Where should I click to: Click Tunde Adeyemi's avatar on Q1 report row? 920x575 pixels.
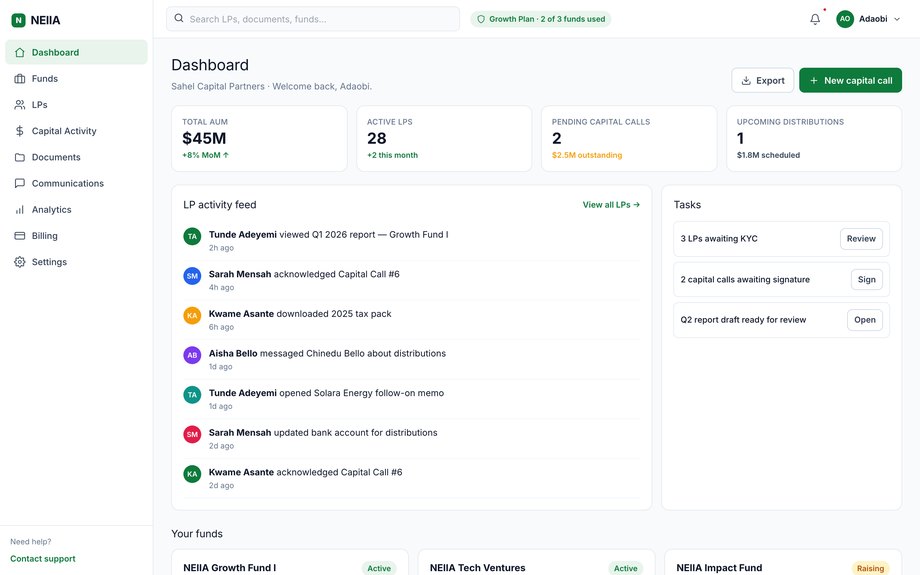[x=192, y=236]
